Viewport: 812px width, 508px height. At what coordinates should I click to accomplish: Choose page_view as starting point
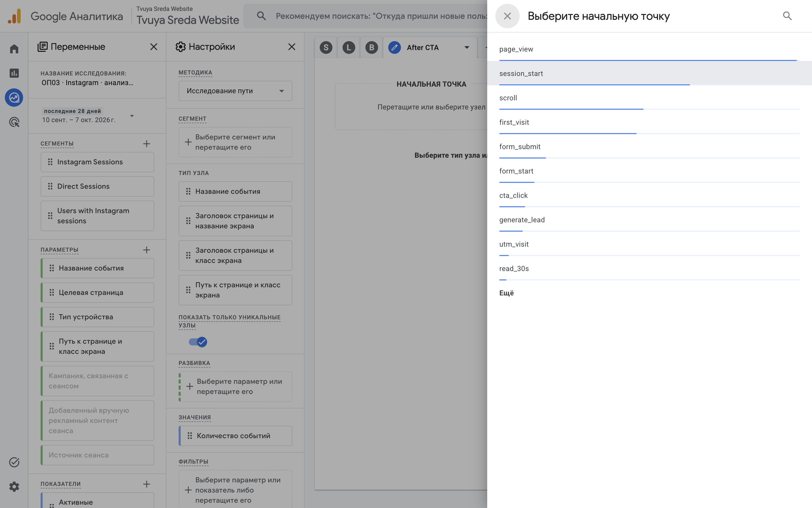point(649,49)
